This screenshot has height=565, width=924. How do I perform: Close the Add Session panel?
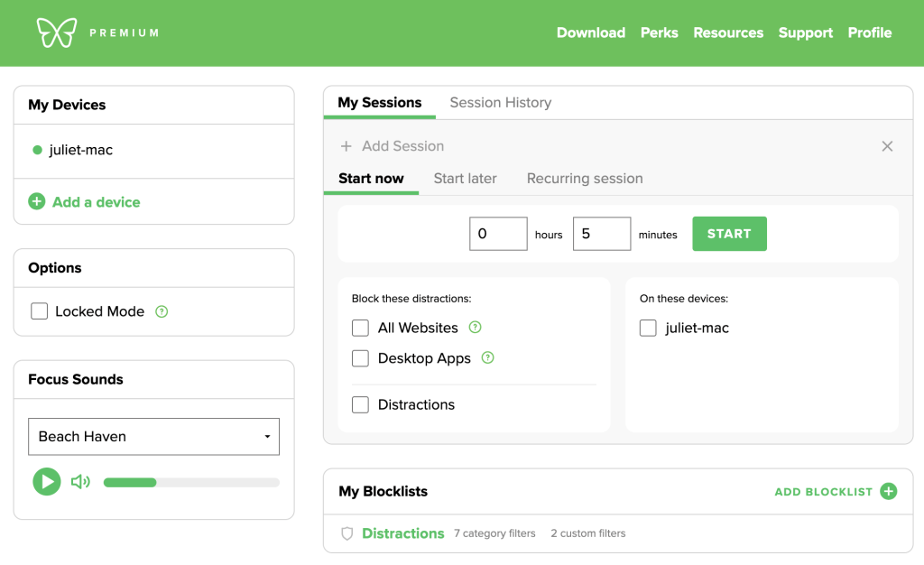coord(887,146)
